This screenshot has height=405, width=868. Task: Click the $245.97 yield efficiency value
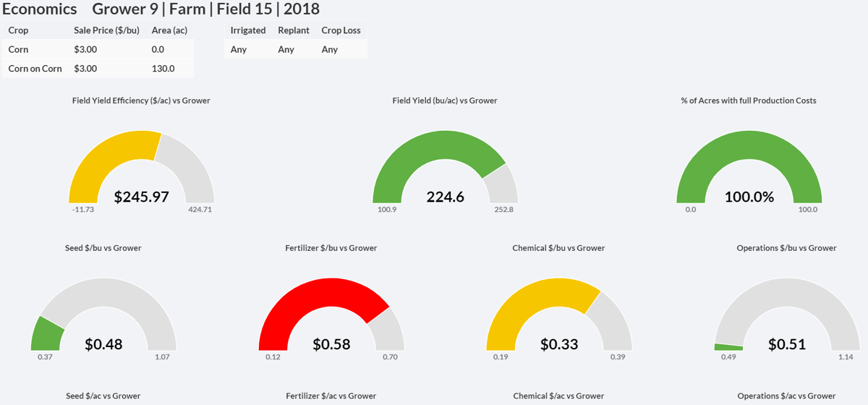pos(142,197)
